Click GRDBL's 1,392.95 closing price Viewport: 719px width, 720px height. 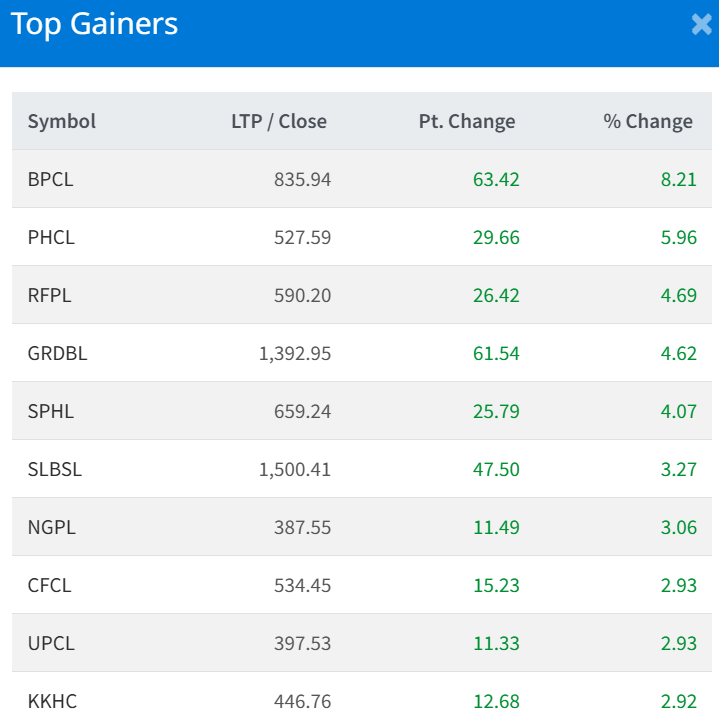(x=295, y=354)
